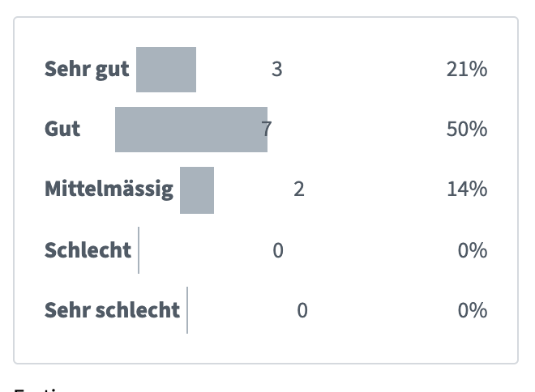Click the count 0 in Sehr schlecht row
The width and height of the screenshot is (535, 392).
[x=302, y=310]
